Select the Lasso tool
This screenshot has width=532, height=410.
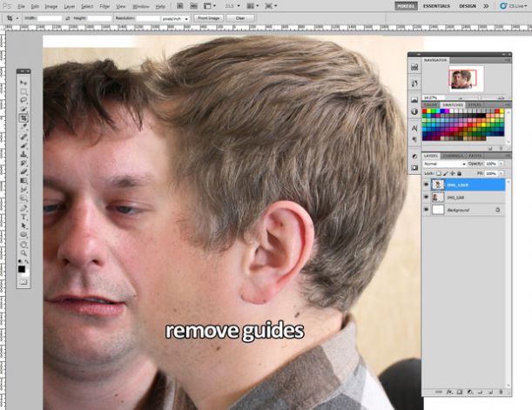point(24,100)
